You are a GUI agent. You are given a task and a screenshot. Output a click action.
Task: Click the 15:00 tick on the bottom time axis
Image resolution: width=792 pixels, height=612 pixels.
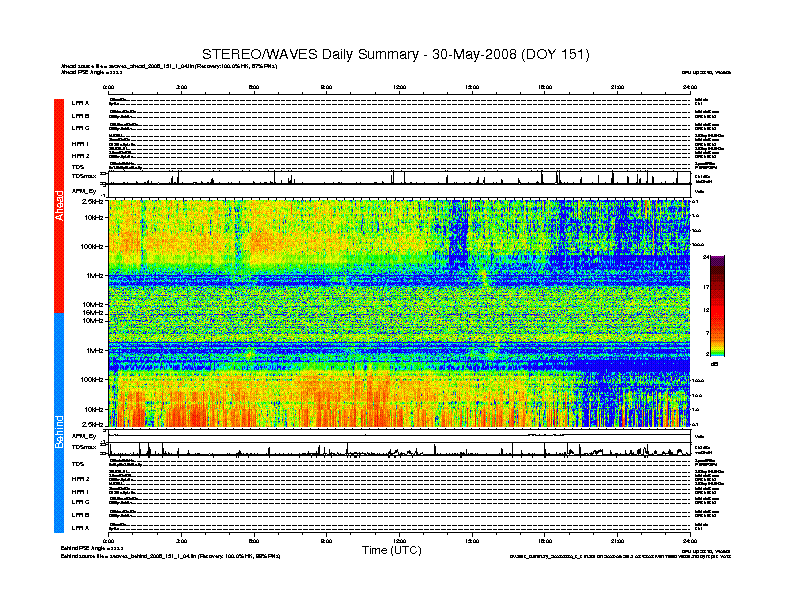coord(472,541)
